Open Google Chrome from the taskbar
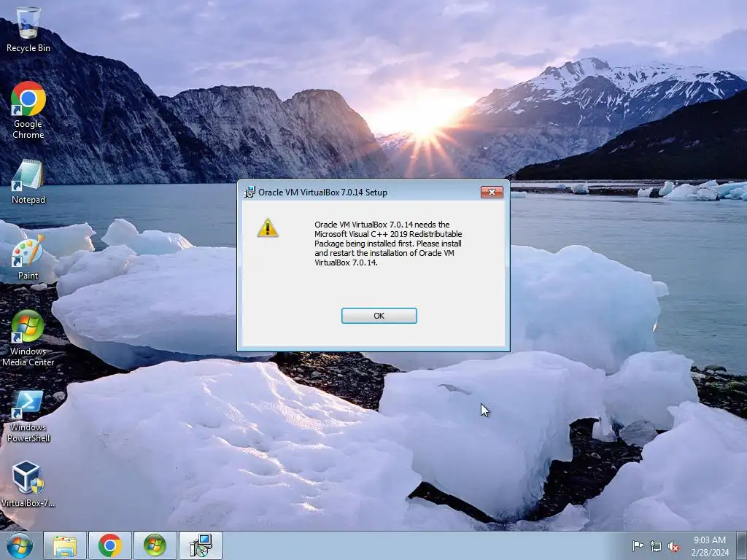 110,545
